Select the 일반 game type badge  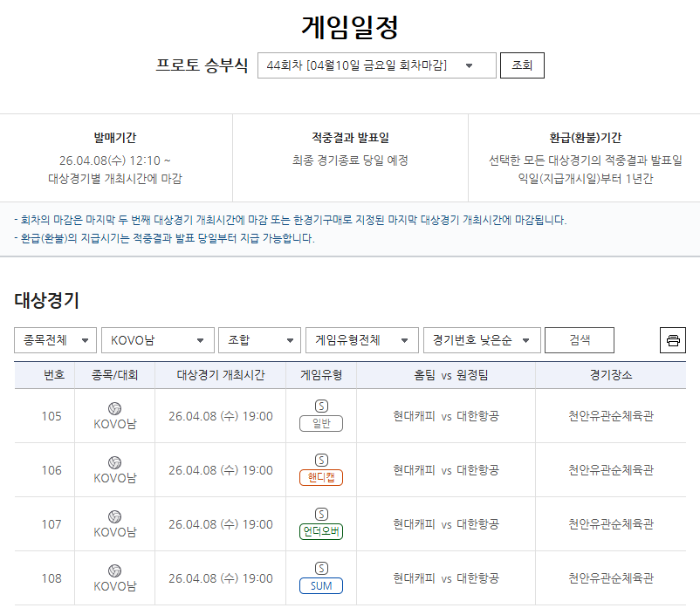320,423
